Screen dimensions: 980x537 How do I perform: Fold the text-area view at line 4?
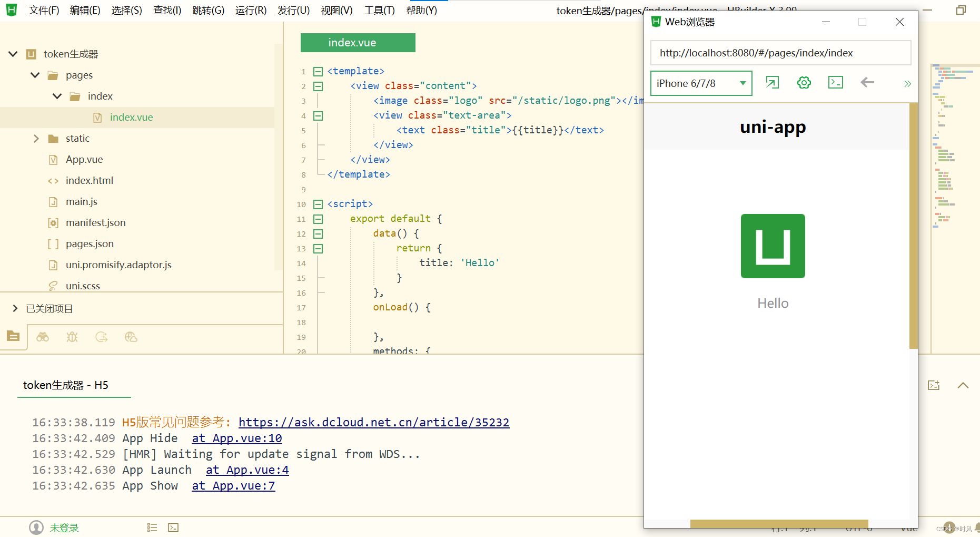[x=318, y=115]
